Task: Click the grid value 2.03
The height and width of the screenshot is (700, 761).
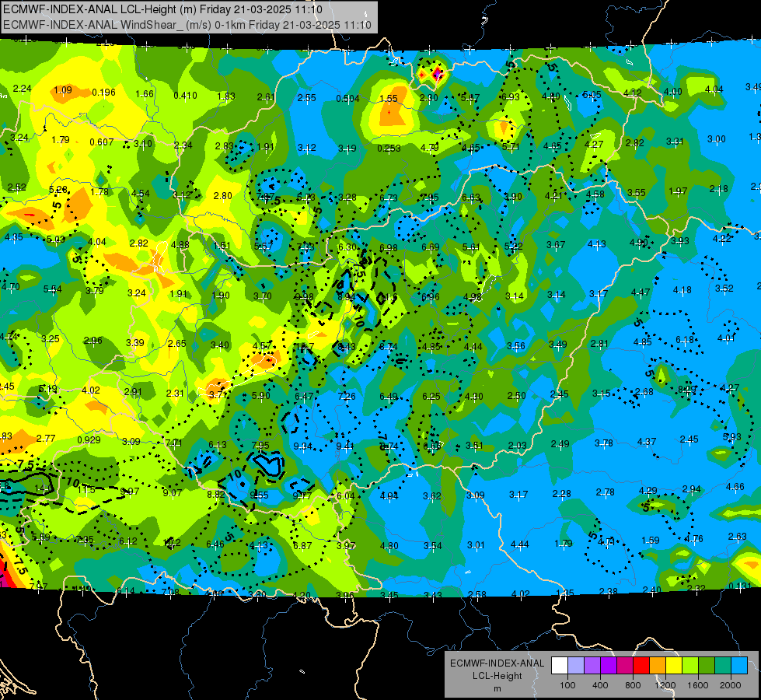Action: 518,445
